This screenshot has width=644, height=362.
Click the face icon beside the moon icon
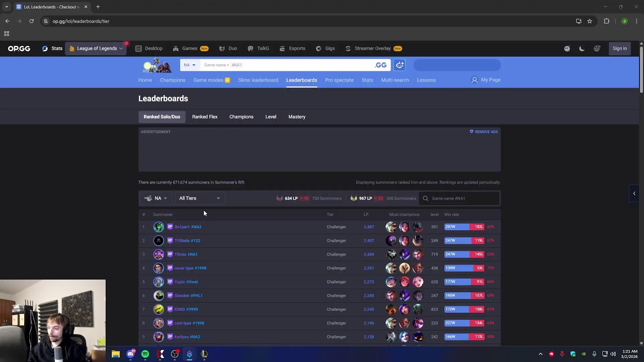click(x=567, y=48)
